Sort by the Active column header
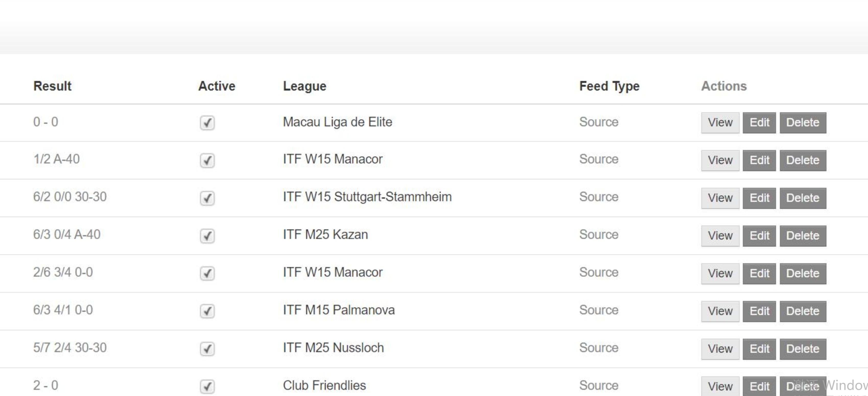The image size is (868, 396). click(217, 86)
